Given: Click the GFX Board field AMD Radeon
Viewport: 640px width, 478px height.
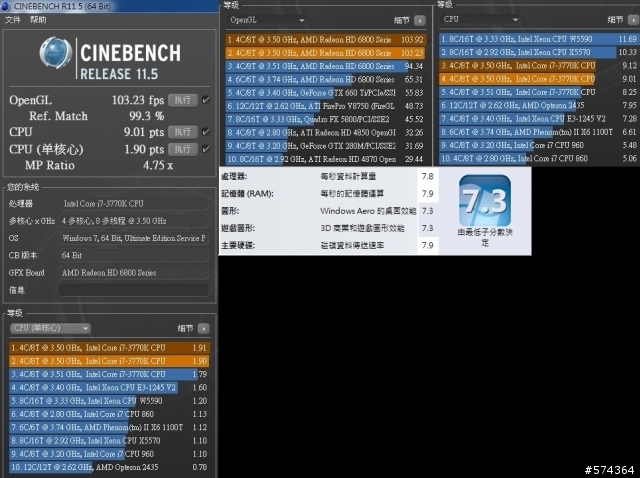Looking at the screenshot, I should coord(134,273).
